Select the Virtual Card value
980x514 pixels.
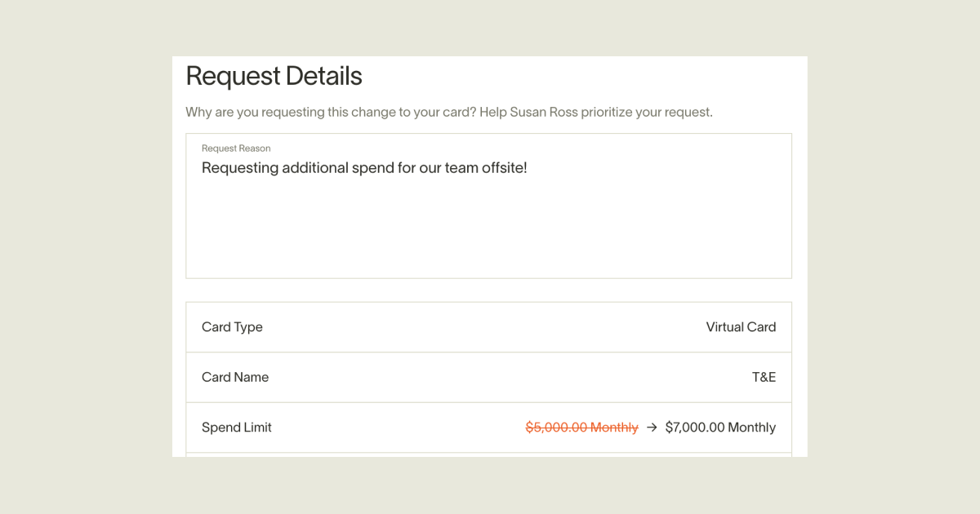pos(741,327)
